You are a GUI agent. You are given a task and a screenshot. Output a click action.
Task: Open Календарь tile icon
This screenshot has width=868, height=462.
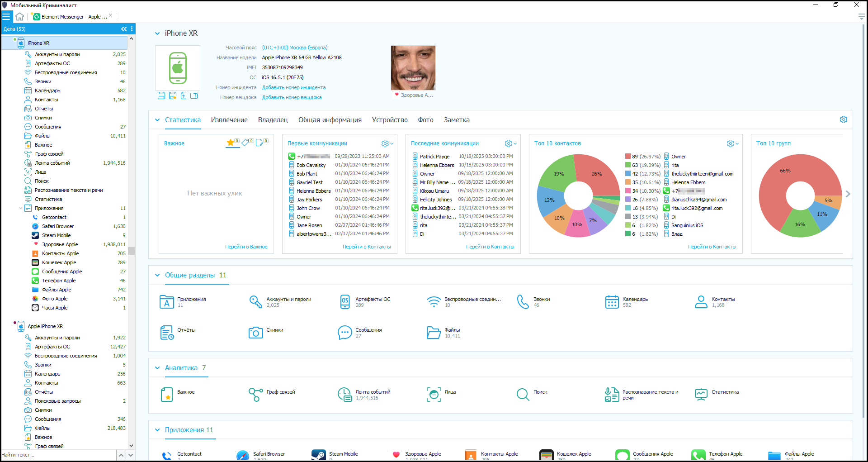[612, 302]
